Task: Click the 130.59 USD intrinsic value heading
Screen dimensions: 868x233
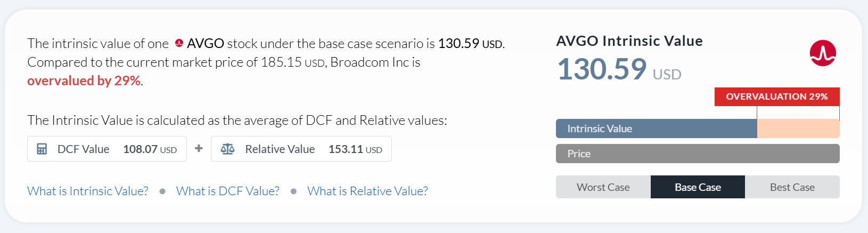Action: [x=619, y=70]
